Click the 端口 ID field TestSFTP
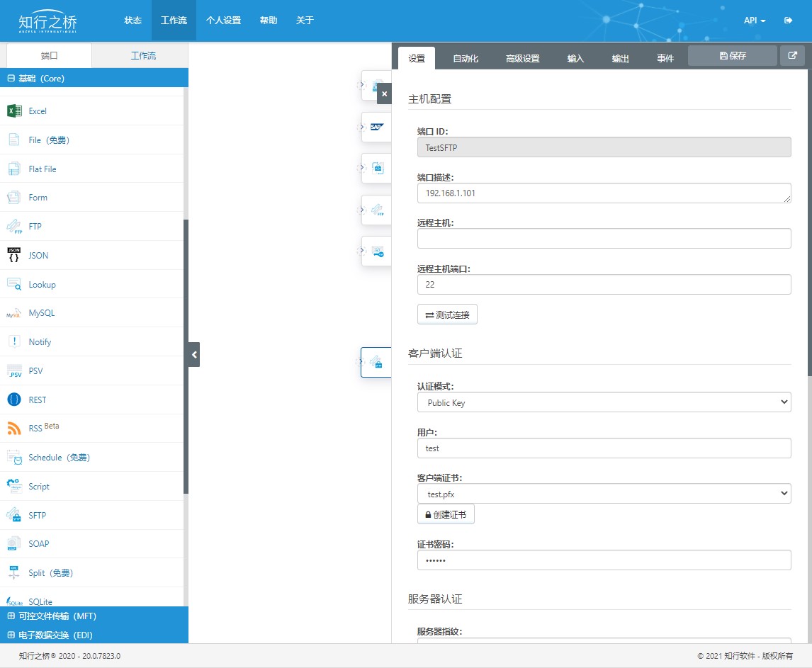 (x=604, y=147)
